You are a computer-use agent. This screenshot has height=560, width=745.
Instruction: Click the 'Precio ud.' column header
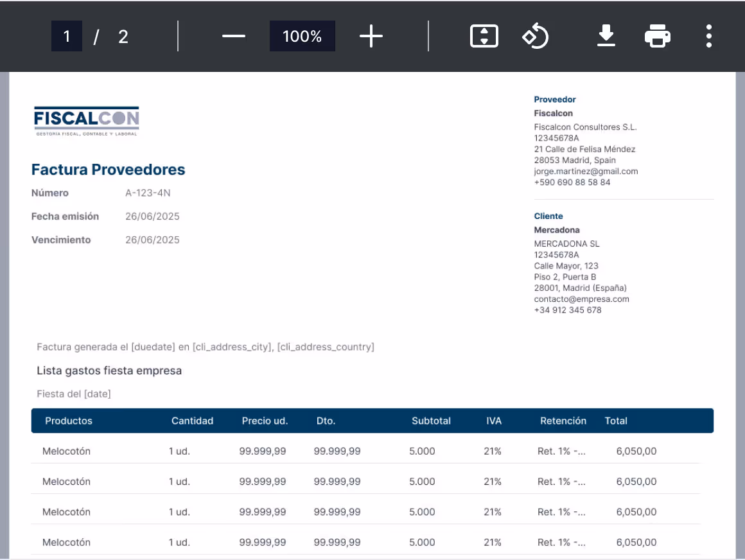click(x=265, y=421)
